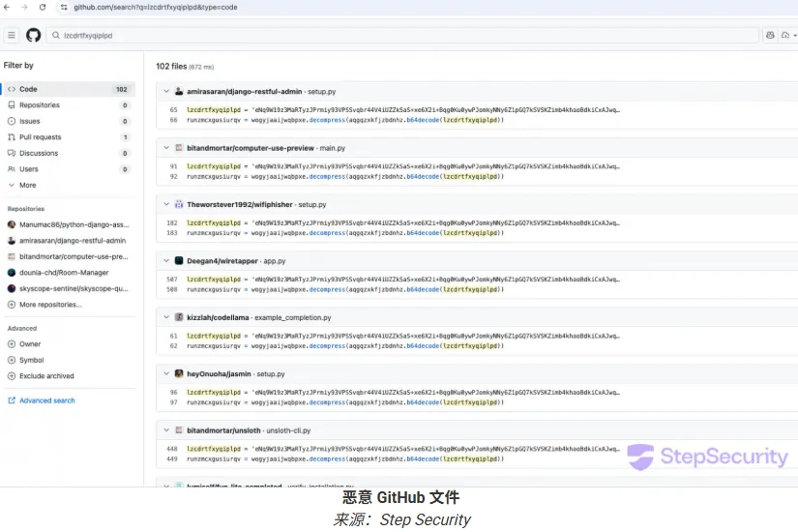Click bitandmortar avatar beside unsloth
Screen dimensions: 798x532
pyautogui.click(x=179, y=430)
